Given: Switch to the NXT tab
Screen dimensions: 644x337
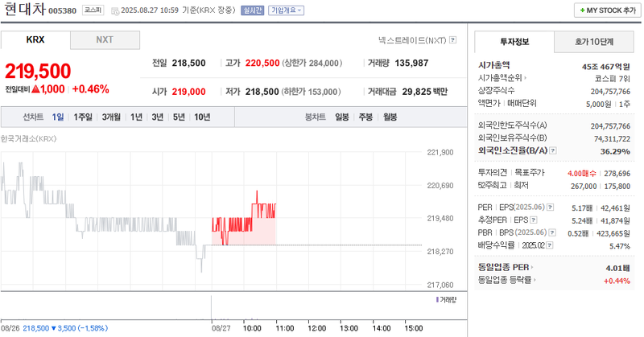Looking at the screenshot, I should 105,40.
